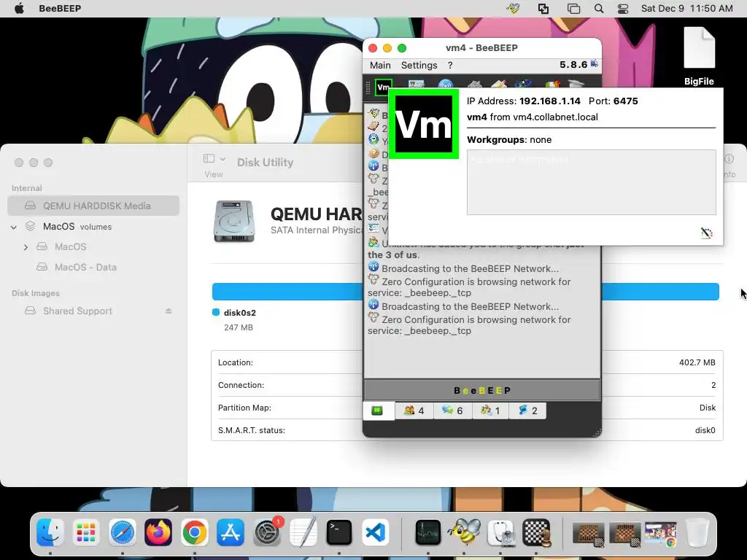747x560 pixels.
Task: Click the BeeBEEP bee icon in menu bar
Action: [x=513, y=9]
